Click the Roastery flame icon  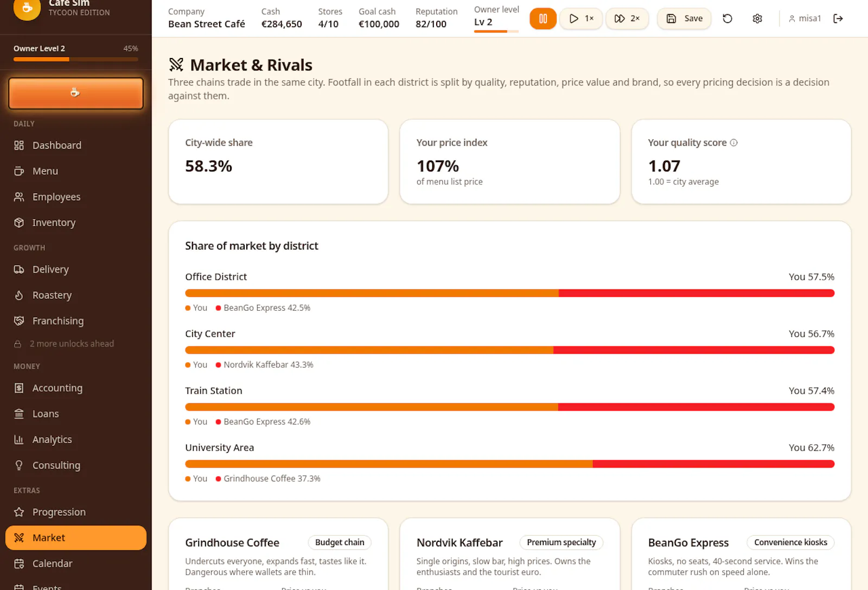click(19, 295)
